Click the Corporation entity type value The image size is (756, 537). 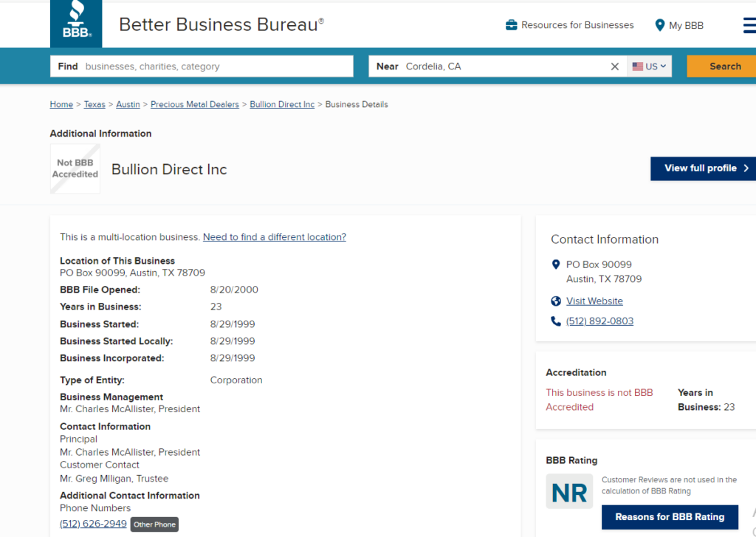click(x=236, y=380)
